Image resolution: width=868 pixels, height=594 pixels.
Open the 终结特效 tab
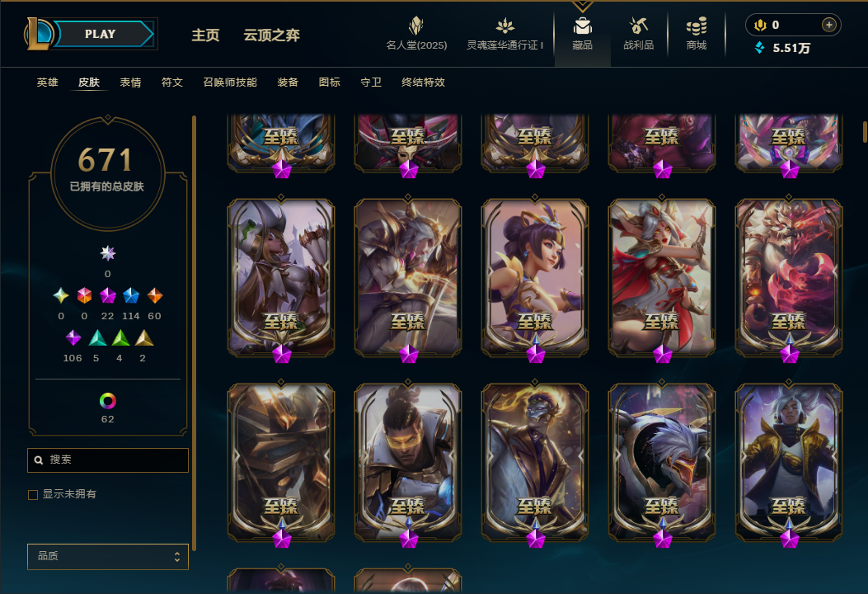click(x=424, y=82)
